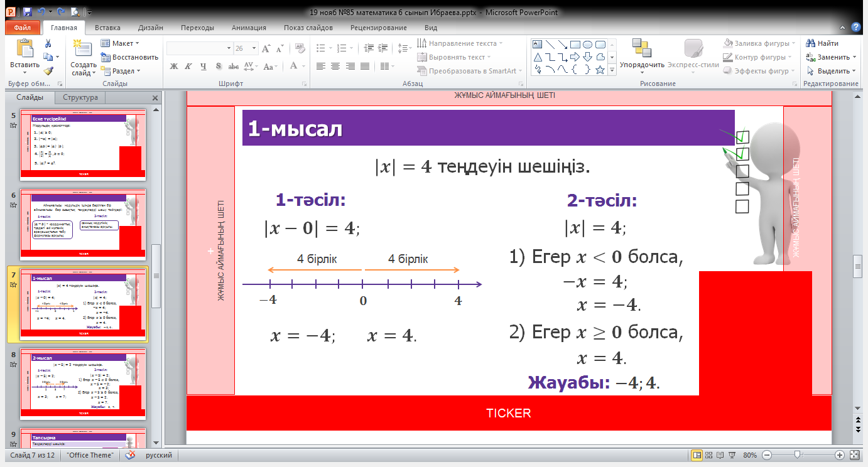This screenshot has height=467, width=868.
Task: Select the Text Box shape
Action: click(537, 45)
